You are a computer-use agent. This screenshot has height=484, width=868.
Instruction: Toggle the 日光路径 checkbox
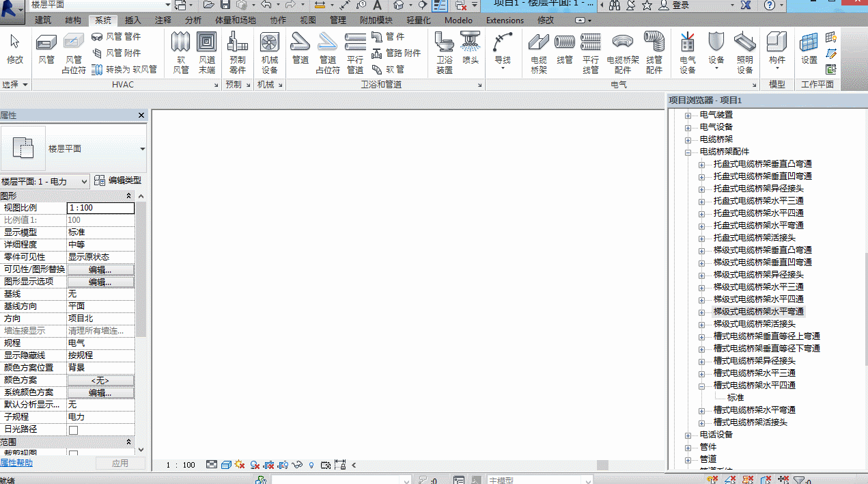click(73, 430)
